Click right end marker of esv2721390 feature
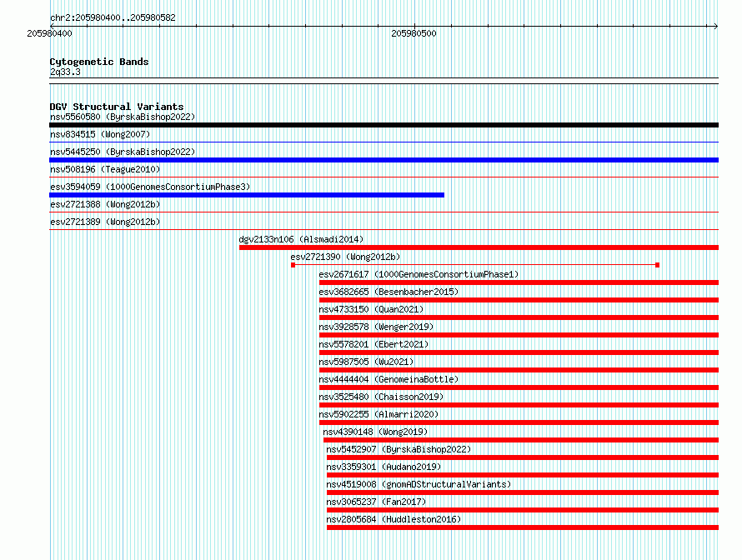The height and width of the screenshot is (560, 742). click(657, 265)
